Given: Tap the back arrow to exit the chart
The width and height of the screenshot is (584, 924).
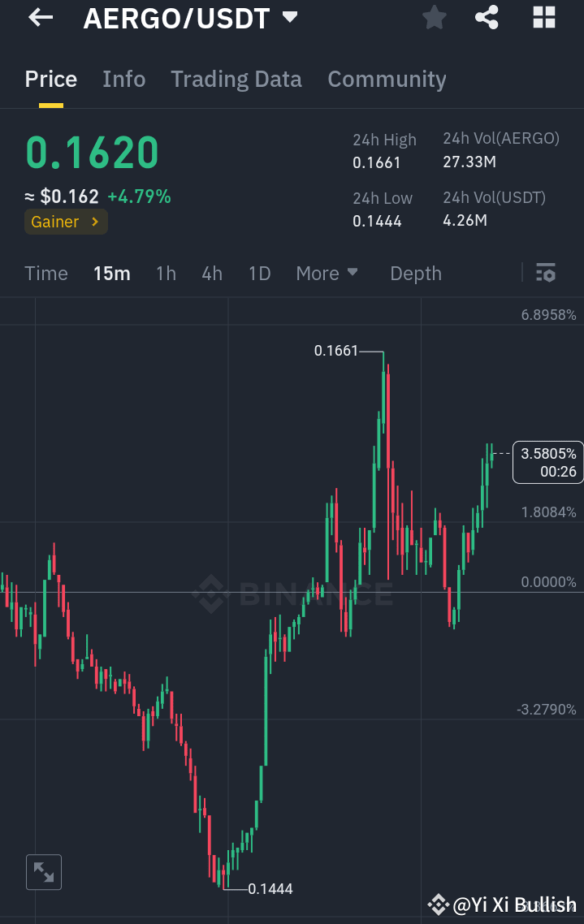Looking at the screenshot, I should 39,17.
